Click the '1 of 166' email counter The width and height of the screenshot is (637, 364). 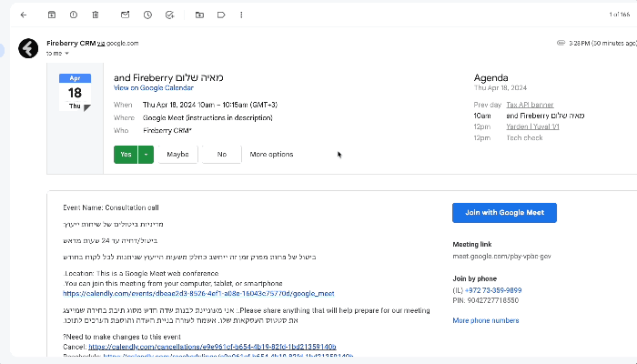(x=620, y=15)
